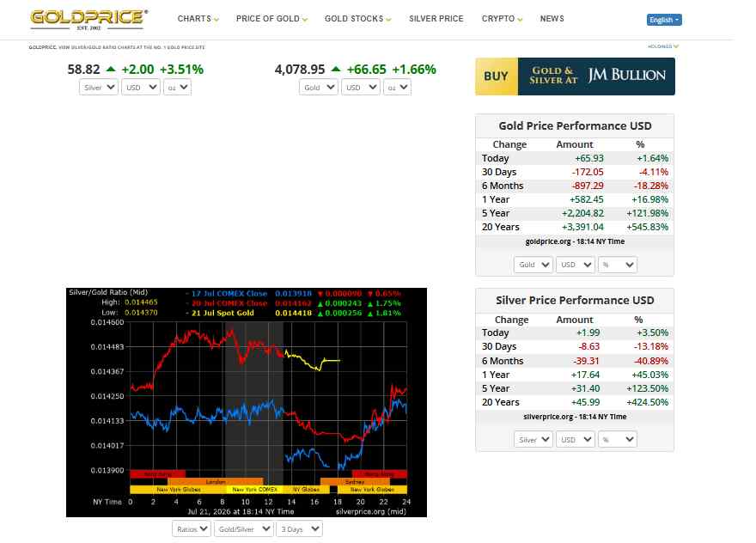Click the goldprice.org - 18:14 NY Time caption
756x543 pixels.
(575, 241)
